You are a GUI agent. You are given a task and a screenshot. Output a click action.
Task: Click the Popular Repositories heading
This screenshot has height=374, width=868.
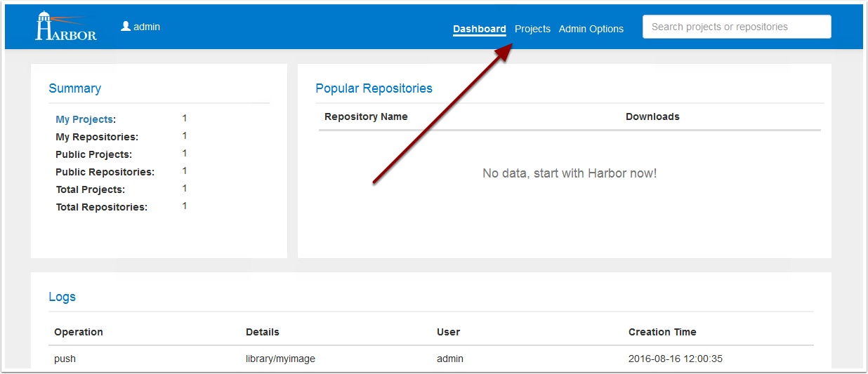coord(374,88)
